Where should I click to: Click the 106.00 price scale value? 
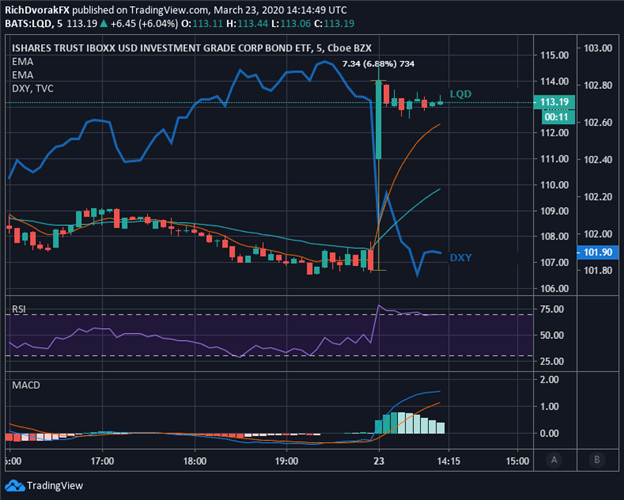(x=554, y=288)
